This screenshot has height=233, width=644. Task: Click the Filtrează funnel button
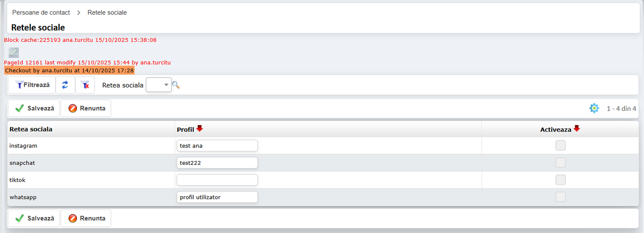tap(32, 85)
